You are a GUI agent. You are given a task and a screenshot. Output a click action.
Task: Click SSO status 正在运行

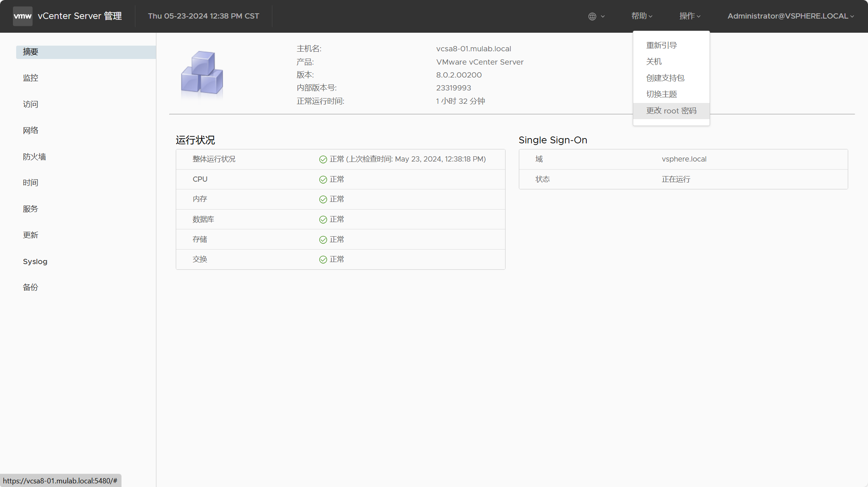coord(676,179)
